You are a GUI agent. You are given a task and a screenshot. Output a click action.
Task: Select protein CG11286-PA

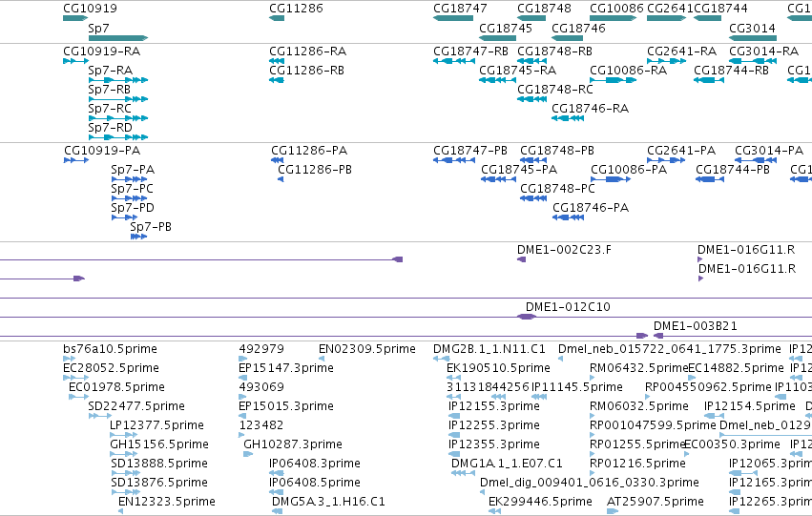tap(309, 151)
